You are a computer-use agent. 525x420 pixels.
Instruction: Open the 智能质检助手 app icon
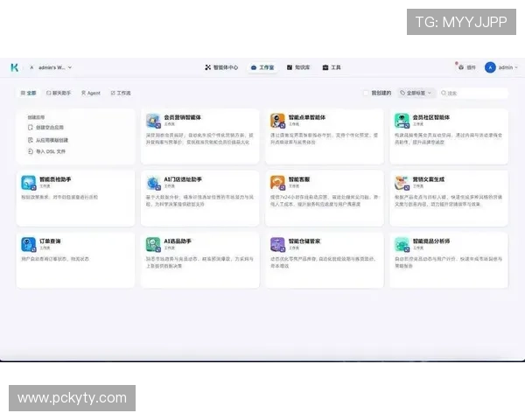[x=29, y=183]
